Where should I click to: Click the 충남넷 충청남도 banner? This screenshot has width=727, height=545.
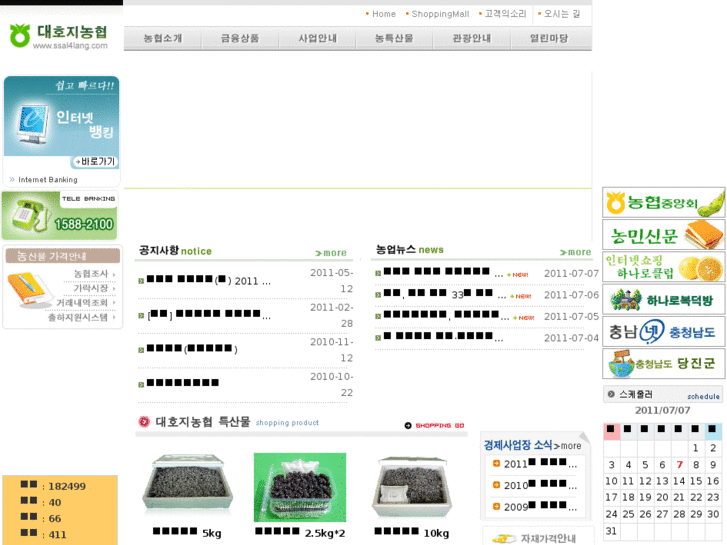point(663,332)
